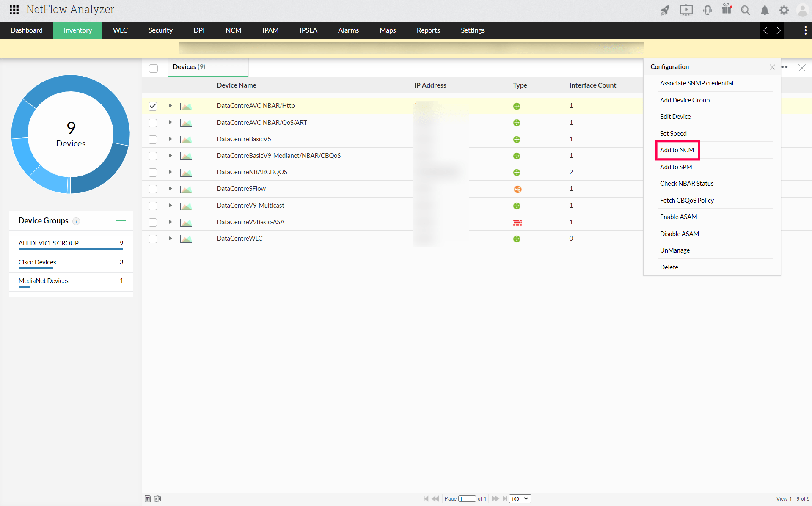Select the DataCentreBasicV5 checkbox
This screenshot has width=812, height=506.
(153, 139)
